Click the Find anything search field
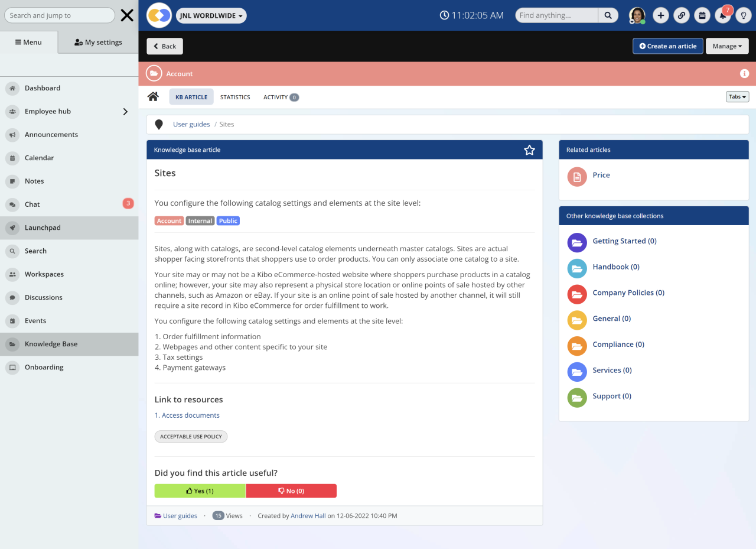The width and height of the screenshot is (756, 549). (x=556, y=15)
